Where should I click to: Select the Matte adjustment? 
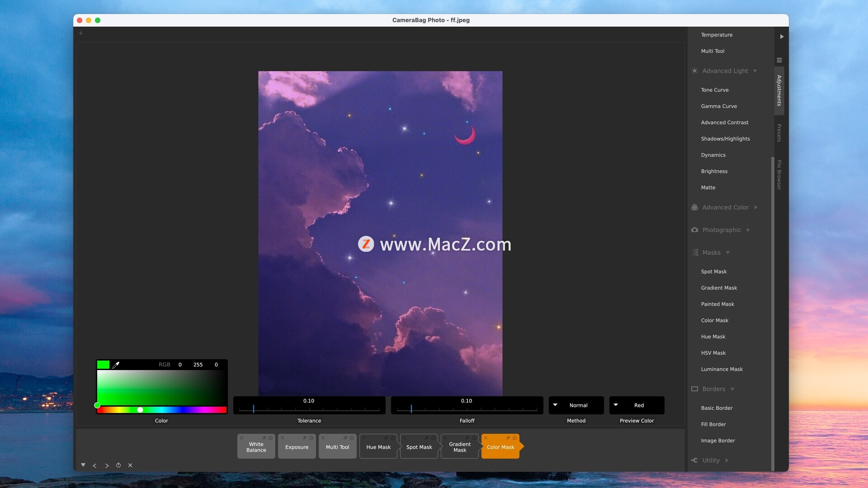(x=708, y=188)
